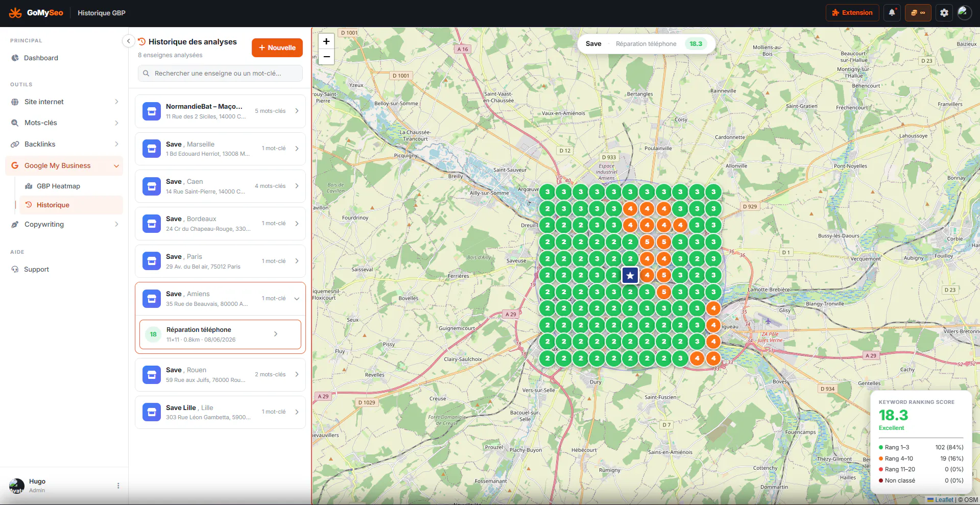The width and height of the screenshot is (980, 505).
Task: Open the credits coins indicator
Action: pos(918,13)
